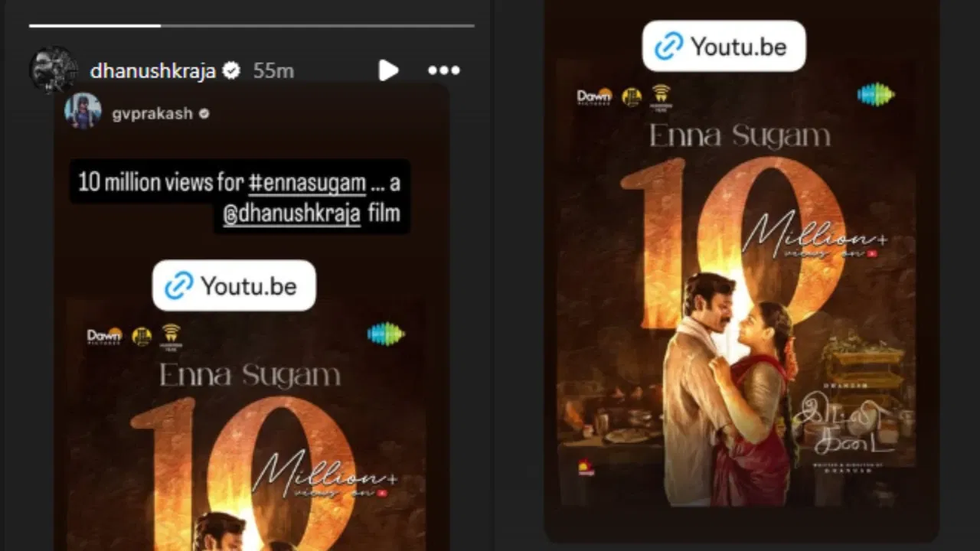980x551 pixels.
Task: Resume the story with the play button
Action: [x=388, y=70]
